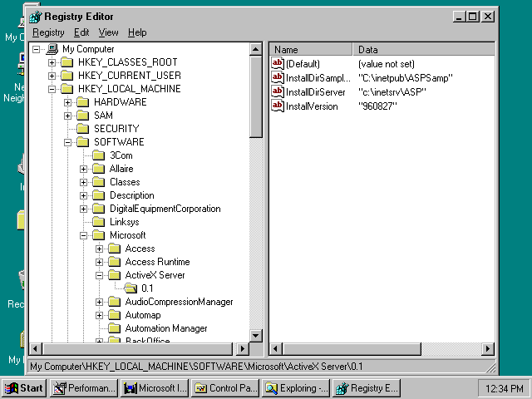Screen dimensions: 532x399
Task: Open the Edit menu
Action: 81,32
